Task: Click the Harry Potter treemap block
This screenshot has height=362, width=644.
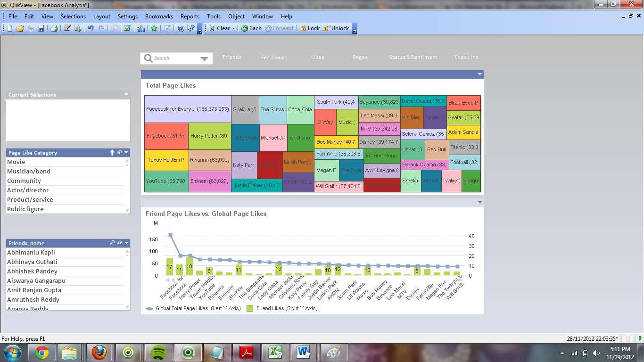Action: click(x=210, y=136)
